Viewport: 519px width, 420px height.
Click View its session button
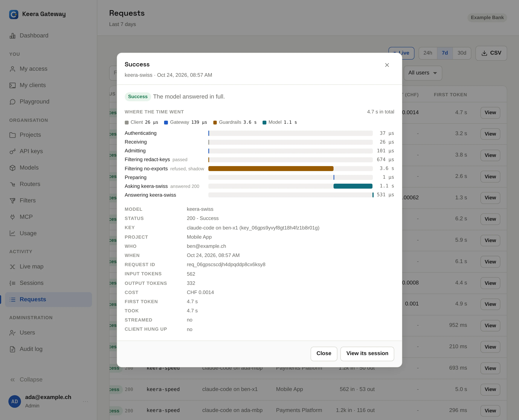click(367, 354)
